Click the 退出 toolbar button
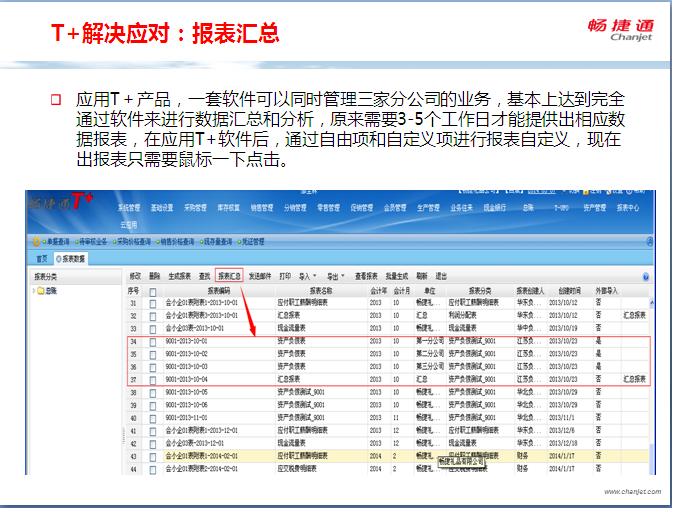Screen dimensions: 673x512 (x=441, y=276)
